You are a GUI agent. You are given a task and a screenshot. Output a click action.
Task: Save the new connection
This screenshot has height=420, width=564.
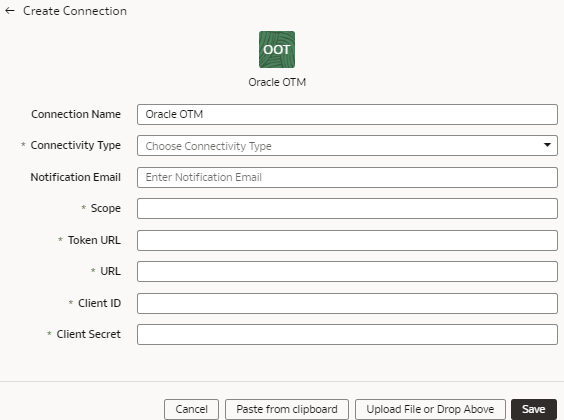point(534,409)
